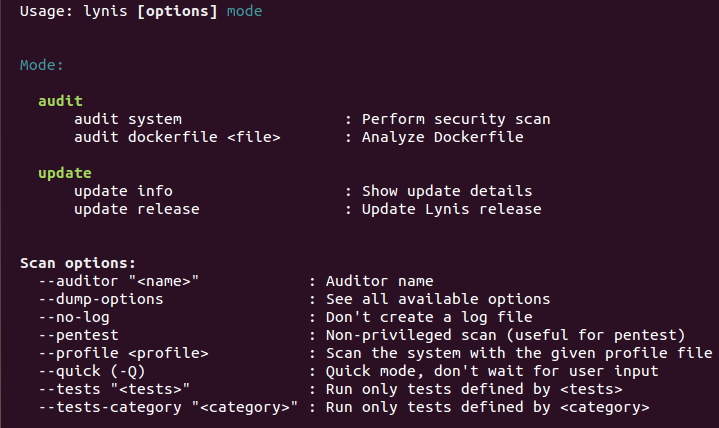Click the '--auditor "<name>"' option

tap(119, 281)
